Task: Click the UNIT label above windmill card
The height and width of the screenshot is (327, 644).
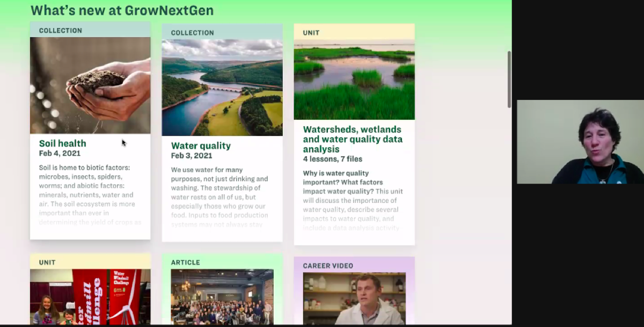Action: pos(47,263)
